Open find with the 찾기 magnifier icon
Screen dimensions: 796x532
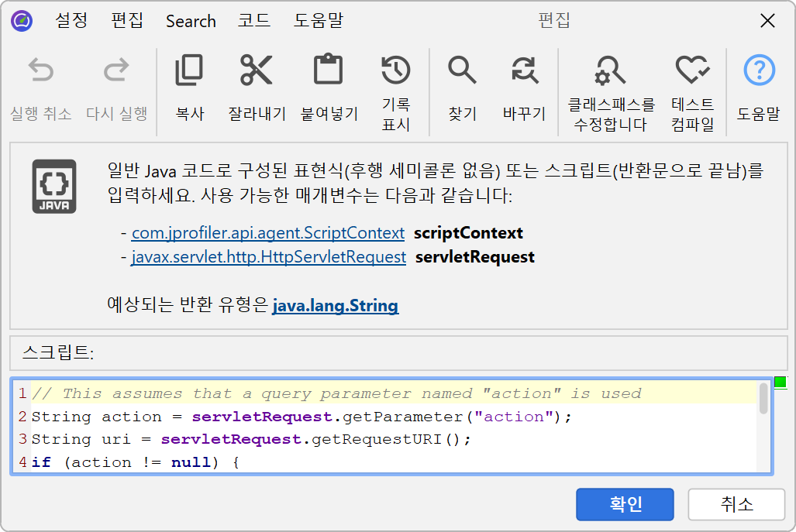462,70
